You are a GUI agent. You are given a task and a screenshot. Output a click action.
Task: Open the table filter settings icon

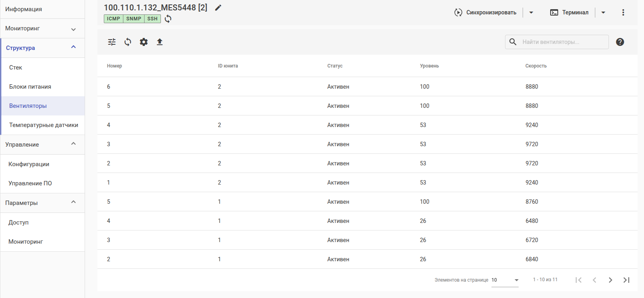[x=112, y=42]
